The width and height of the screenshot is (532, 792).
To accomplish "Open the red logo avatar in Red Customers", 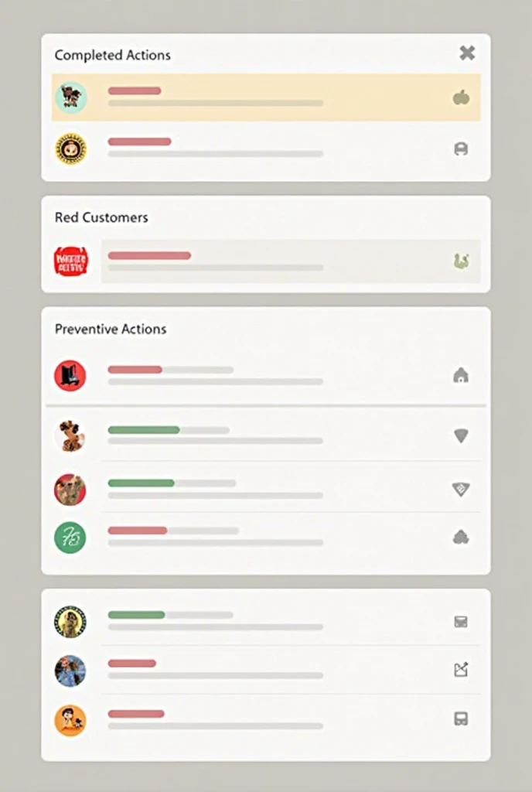I will coord(70,261).
